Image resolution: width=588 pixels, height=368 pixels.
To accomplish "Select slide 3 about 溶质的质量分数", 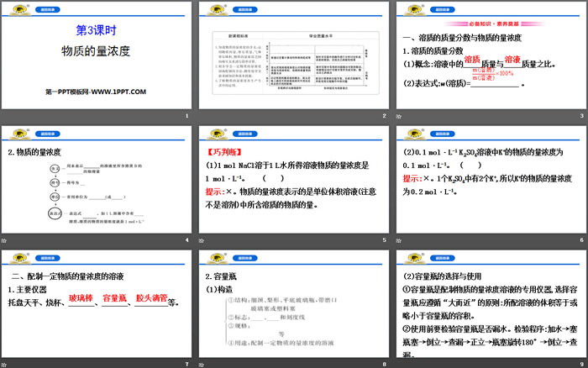I will (x=491, y=55).
